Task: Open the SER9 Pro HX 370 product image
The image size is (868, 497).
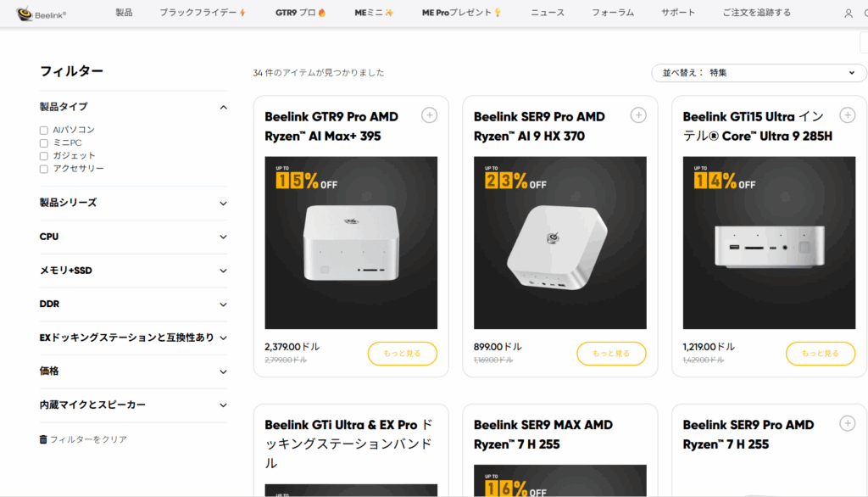Action: pyautogui.click(x=559, y=243)
